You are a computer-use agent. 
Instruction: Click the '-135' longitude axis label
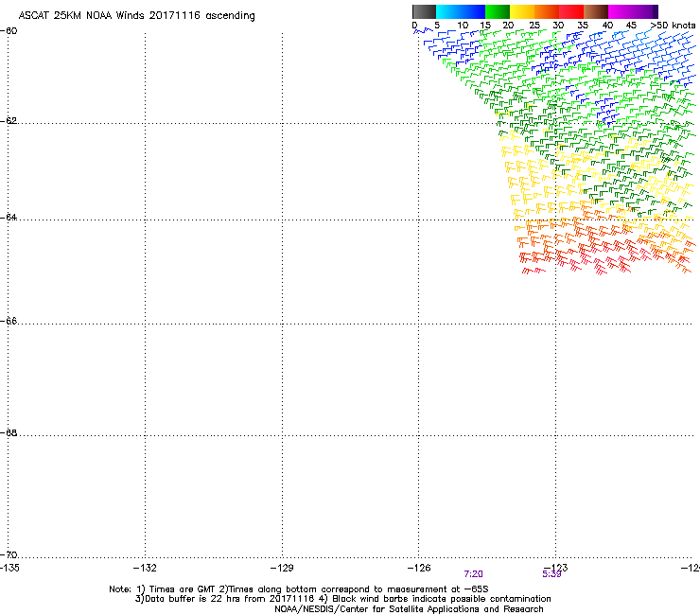(9, 568)
